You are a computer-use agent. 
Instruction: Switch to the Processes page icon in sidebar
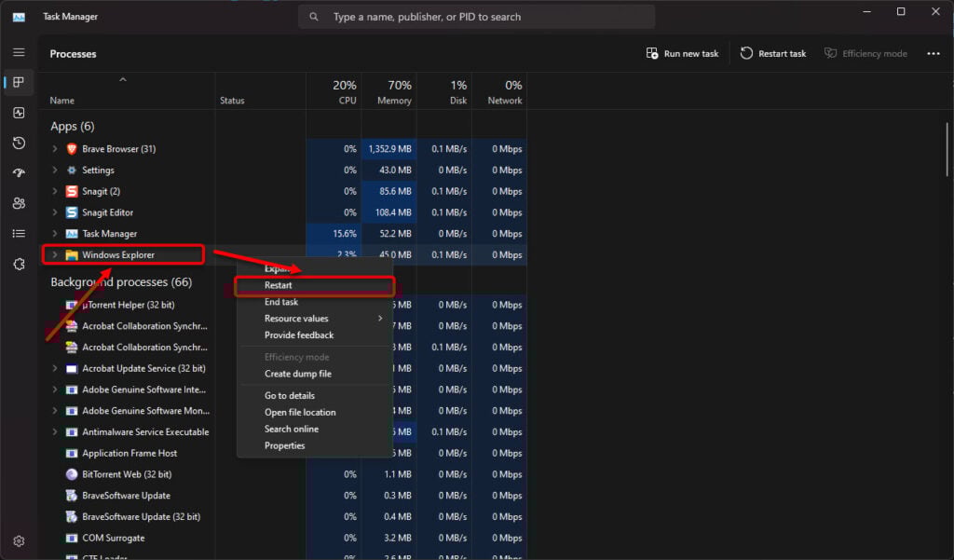pos(19,82)
